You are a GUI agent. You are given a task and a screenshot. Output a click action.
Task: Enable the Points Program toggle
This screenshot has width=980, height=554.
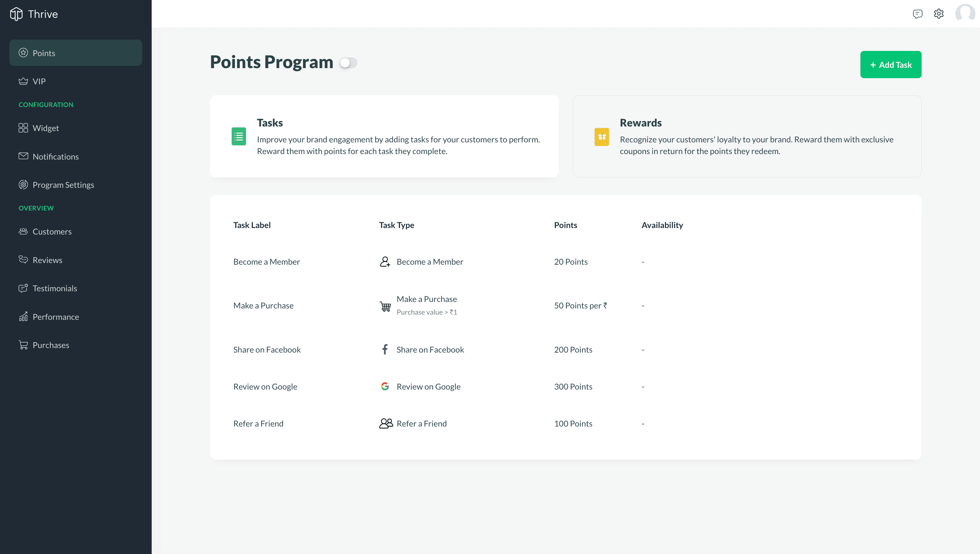[348, 63]
